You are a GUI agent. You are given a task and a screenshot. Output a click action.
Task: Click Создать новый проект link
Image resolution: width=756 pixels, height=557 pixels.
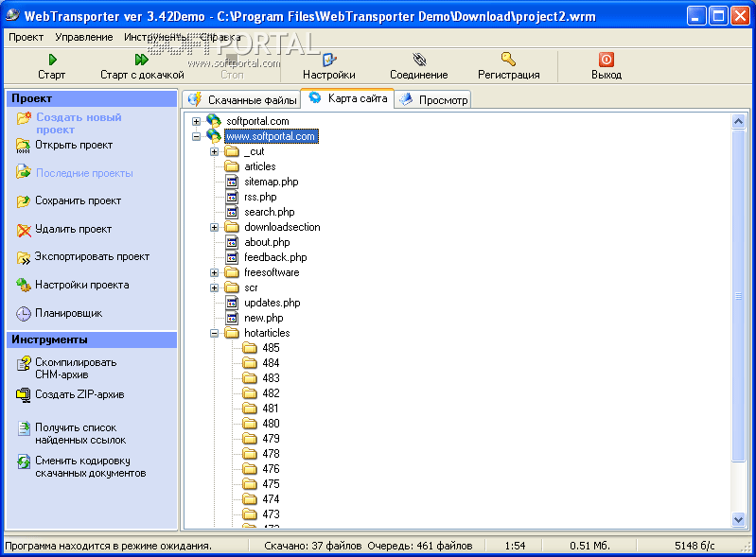[79, 123]
